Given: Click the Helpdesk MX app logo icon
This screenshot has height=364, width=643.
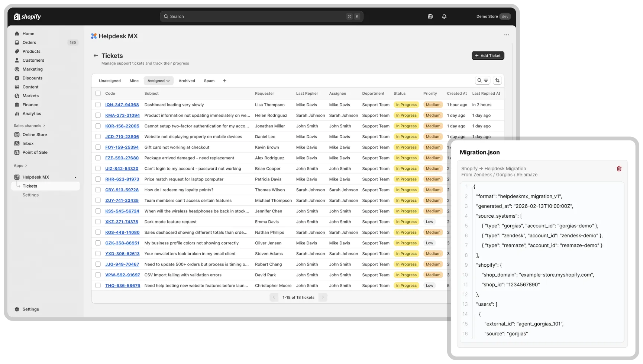Looking at the screenshot, I should 94,36.
